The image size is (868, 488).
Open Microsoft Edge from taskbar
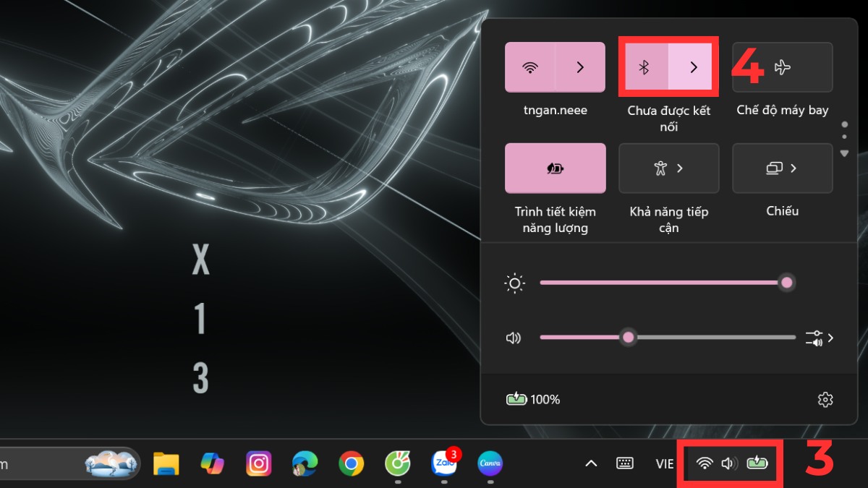pyautogui.click(x=305, y=463)
